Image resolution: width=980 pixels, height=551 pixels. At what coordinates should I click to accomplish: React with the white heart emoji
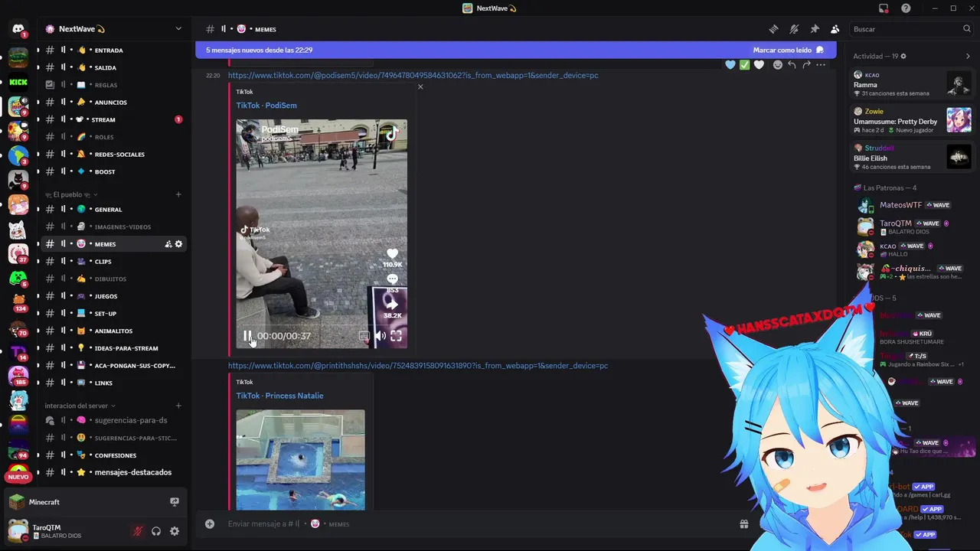coord(759,65)
